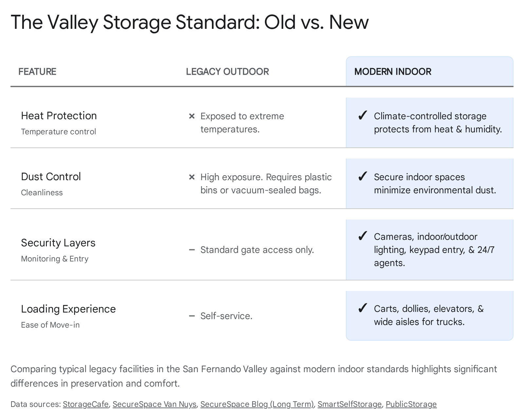
Task: Select the Loading Experience row label
Action: [68, 309]
